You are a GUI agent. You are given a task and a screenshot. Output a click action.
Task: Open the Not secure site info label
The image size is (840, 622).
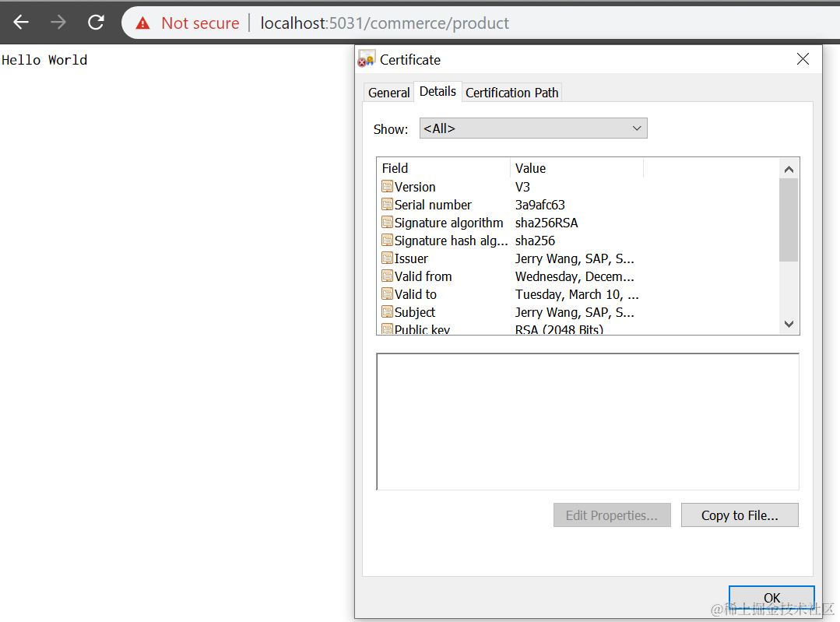(x=200, y=23)
